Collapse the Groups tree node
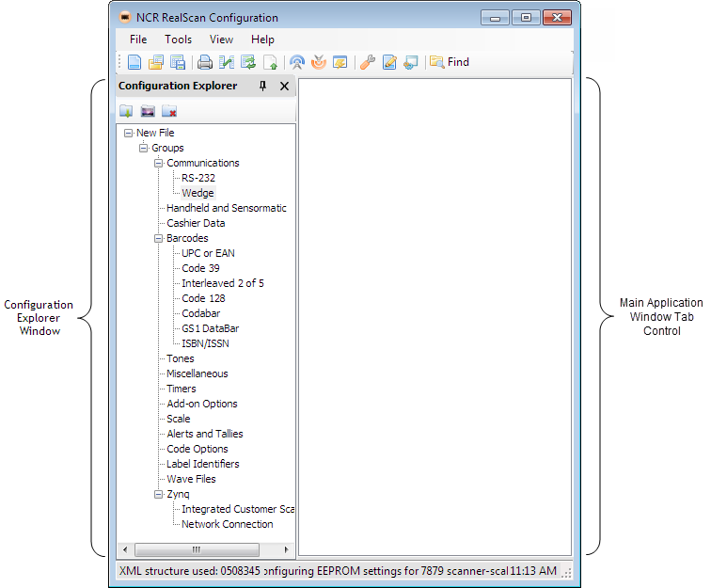 point(143,148)
